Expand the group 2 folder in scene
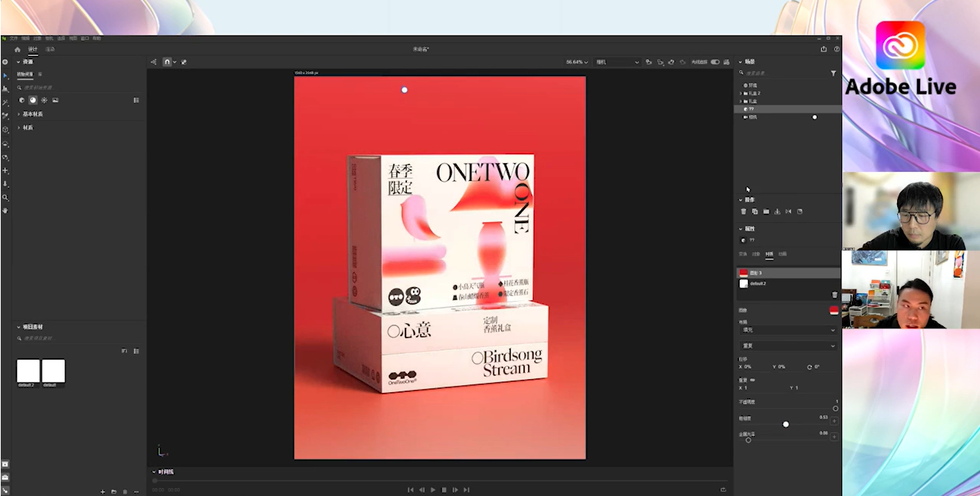This screenshot has width=980, height=496. tap(741, 93)
